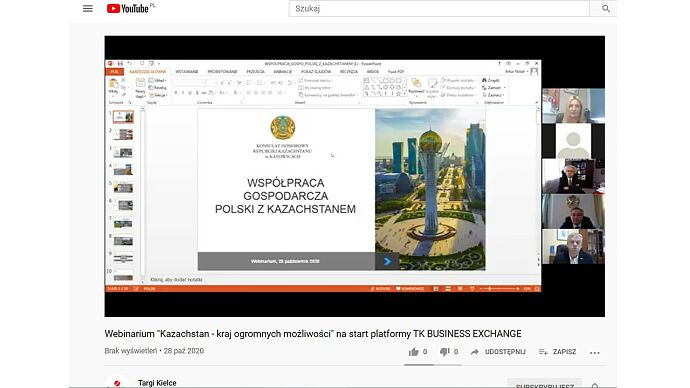This screenshot has width=690, height=388.
Task: Click the video title text below player
Action: 313,334
